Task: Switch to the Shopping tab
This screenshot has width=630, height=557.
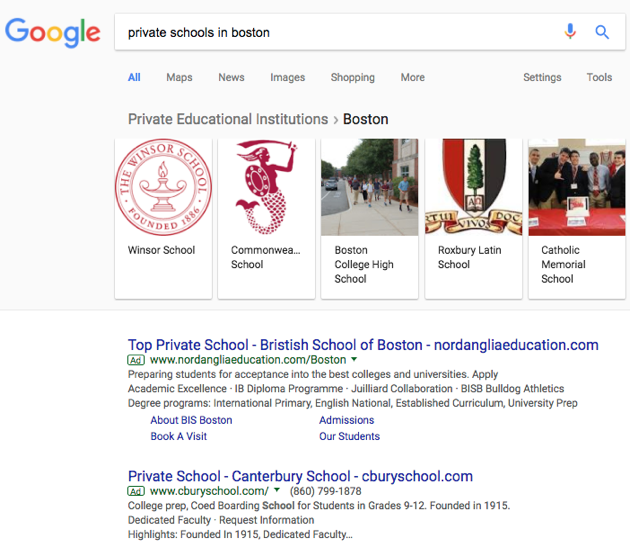Action: click(x=352, y=77)
